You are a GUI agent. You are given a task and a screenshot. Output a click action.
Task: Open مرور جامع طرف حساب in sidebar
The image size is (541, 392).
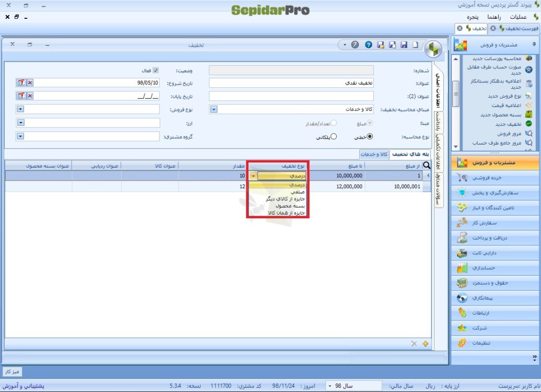[x=497, y=142]
